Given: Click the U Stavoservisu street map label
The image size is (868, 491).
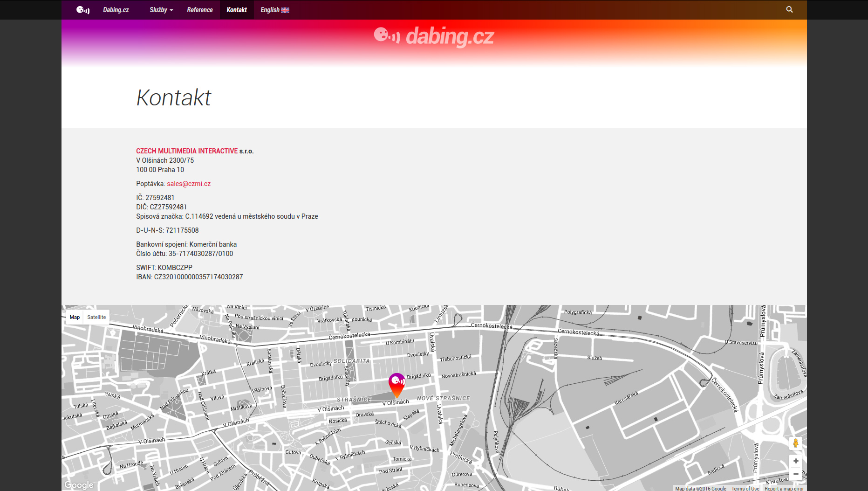Looking at the screenshot, I should (x=741, y=342).
